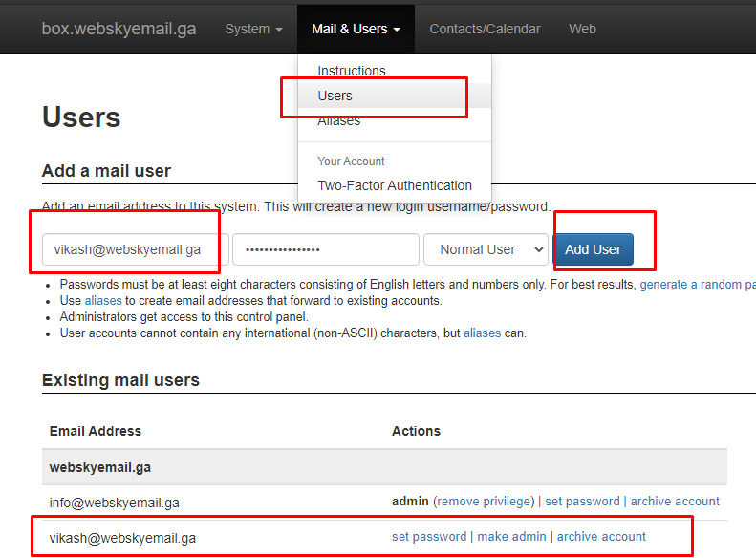Open the Web section in navbar
The image size is (756, 558).
coord(582,29)
